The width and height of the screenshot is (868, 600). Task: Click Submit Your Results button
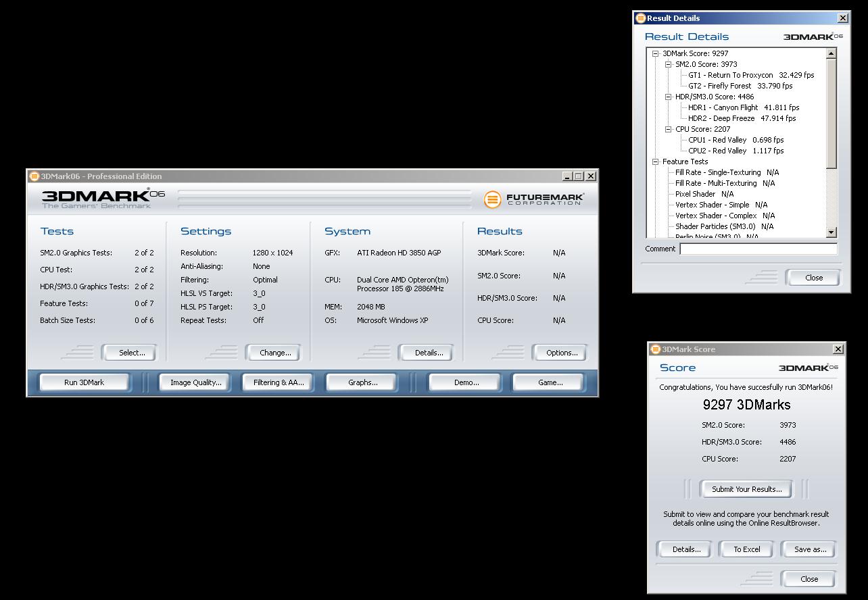click(747, 489)
